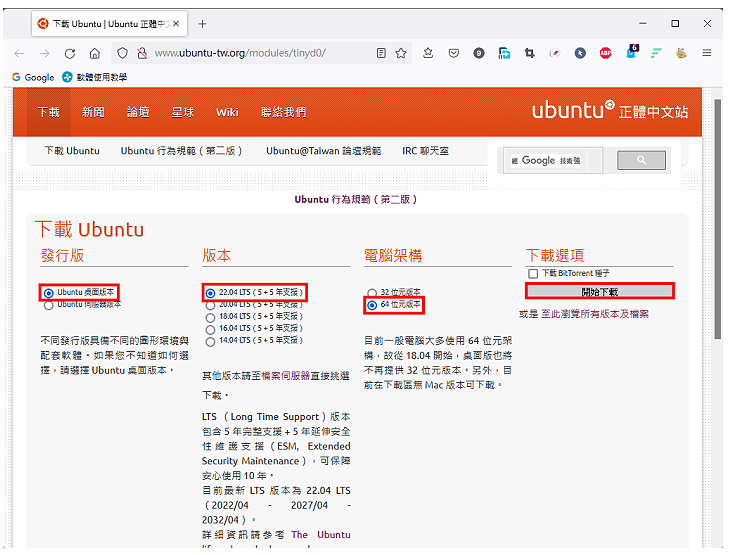Select 20.04 LTS version radio button
736x555 pixels.
pos(210,305)
